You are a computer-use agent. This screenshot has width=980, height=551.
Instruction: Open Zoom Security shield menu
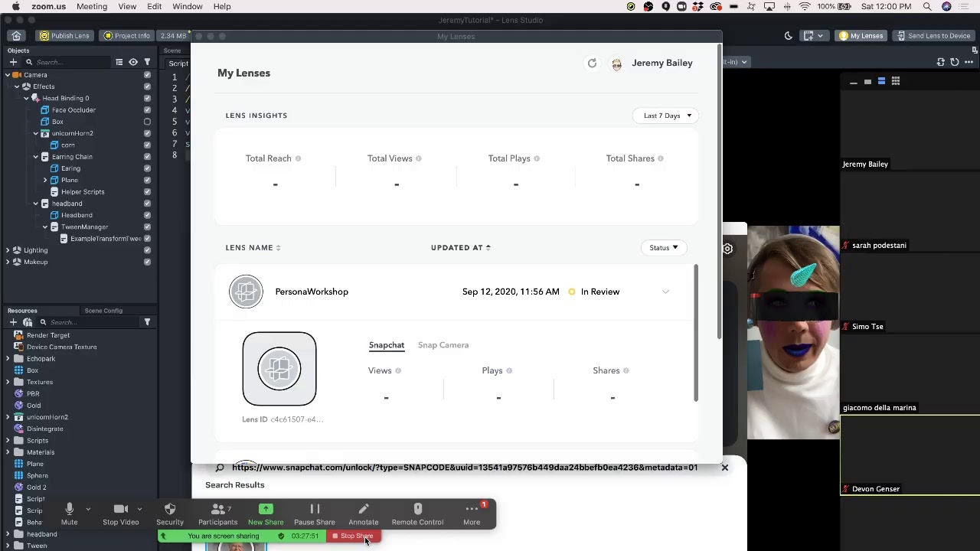(x=170, y=509)
